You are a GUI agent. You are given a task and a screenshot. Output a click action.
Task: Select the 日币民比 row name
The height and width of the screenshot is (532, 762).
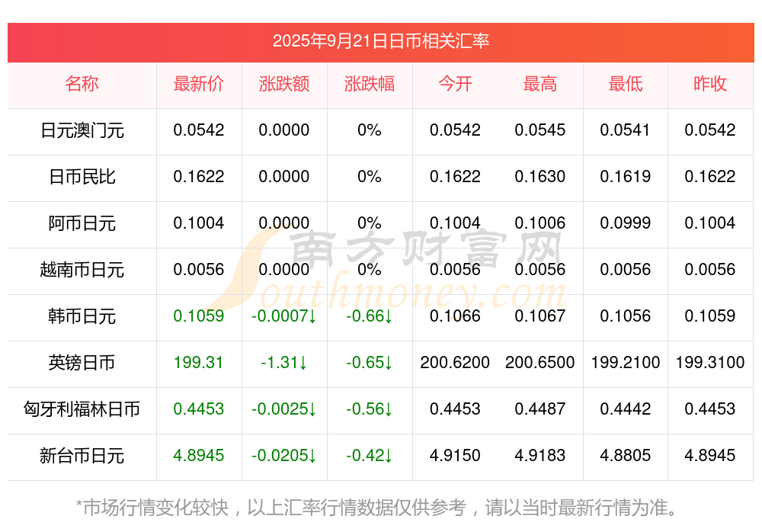tap(82, 177)
